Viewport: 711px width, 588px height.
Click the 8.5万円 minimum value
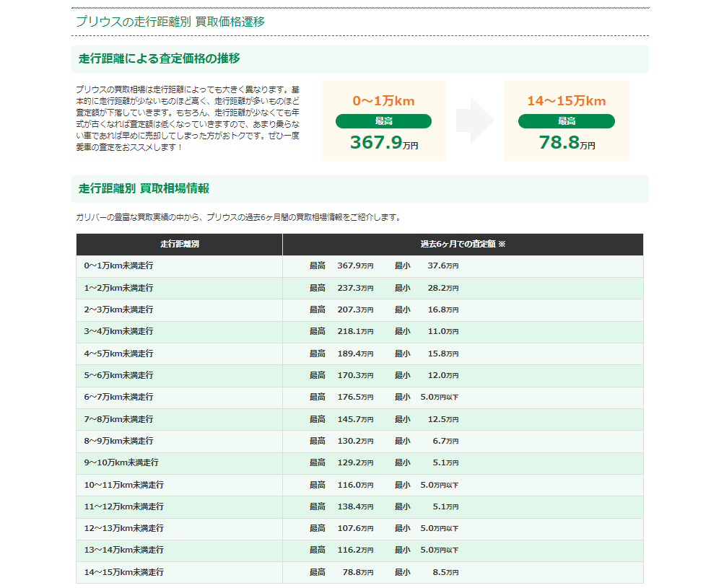click(x=445, y=573)
